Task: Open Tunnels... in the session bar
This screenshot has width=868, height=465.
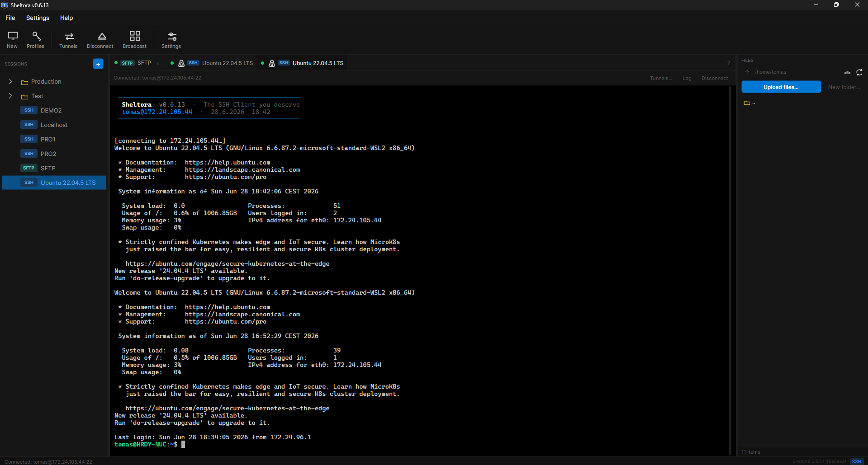Action: pyautogui.click(x=661, y=78)
